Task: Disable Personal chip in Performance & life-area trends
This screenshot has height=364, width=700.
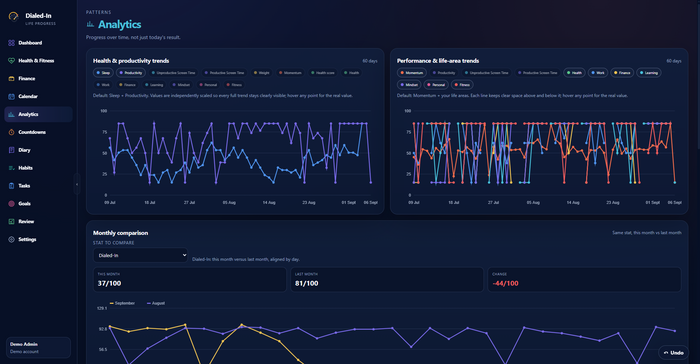Action: pyautogui.click(x=436, y=85)
